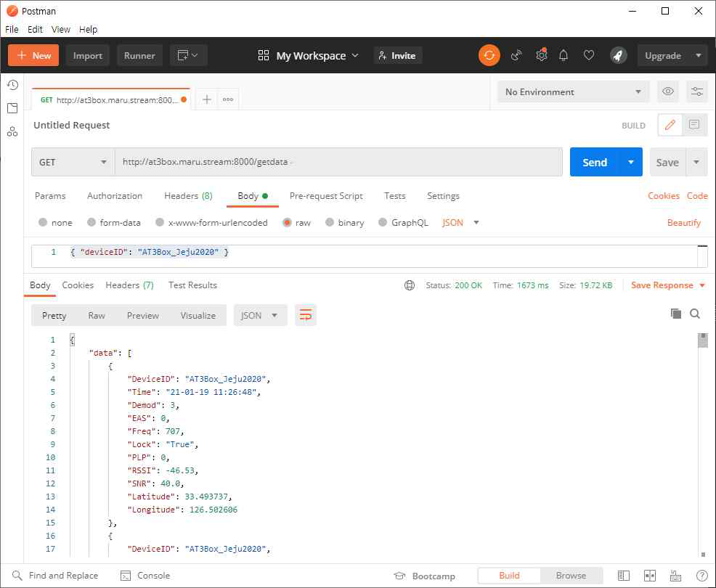Open the capture requests satellite icon

pos(516,56)
